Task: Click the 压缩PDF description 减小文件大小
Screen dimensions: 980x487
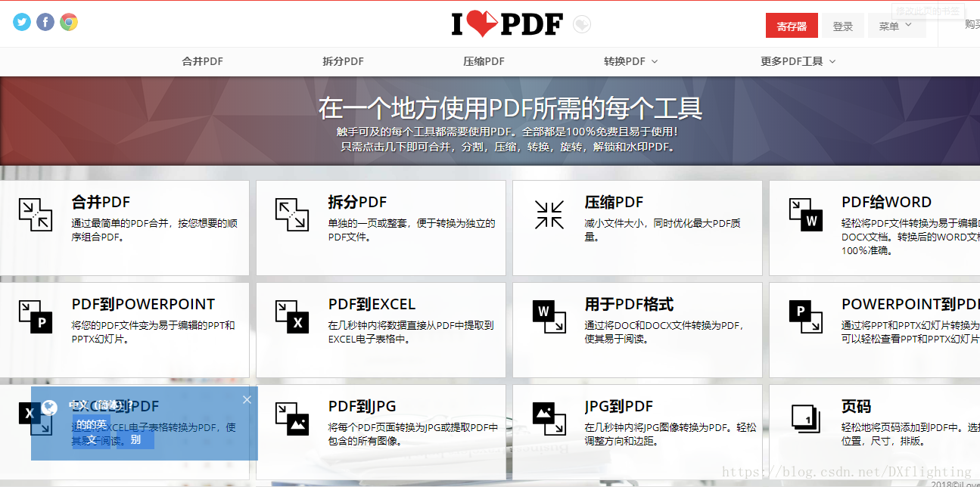Action: 662,230
